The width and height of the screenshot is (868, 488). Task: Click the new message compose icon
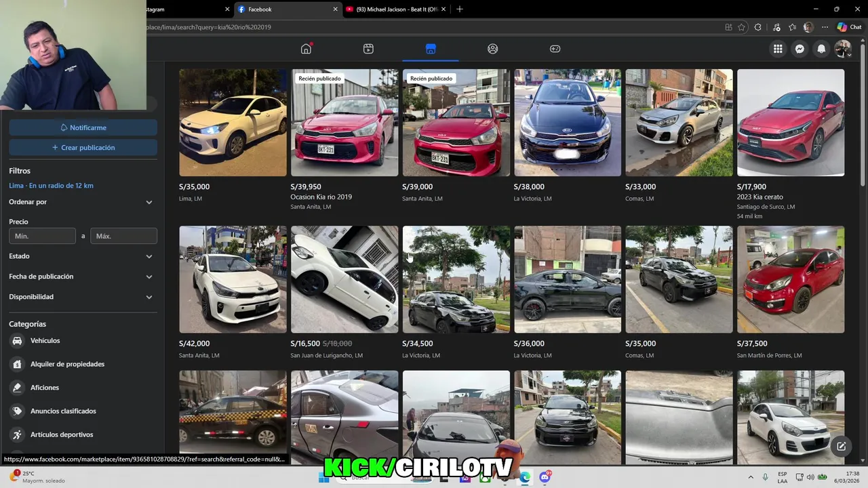(841, 446)
